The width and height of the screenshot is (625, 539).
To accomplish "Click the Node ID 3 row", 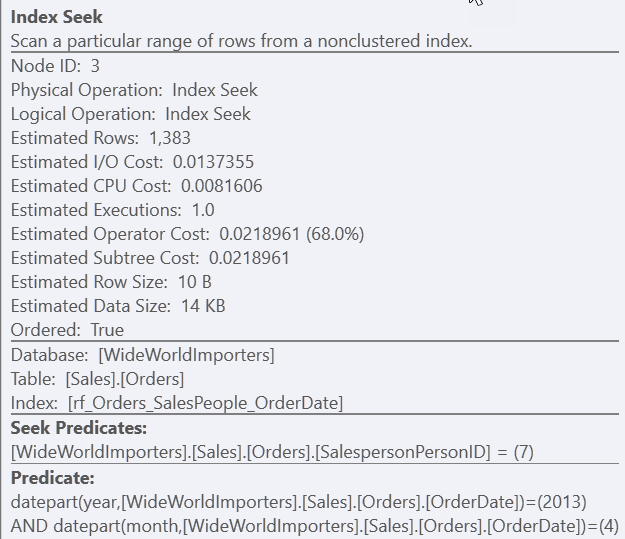I will pos(55,66).
